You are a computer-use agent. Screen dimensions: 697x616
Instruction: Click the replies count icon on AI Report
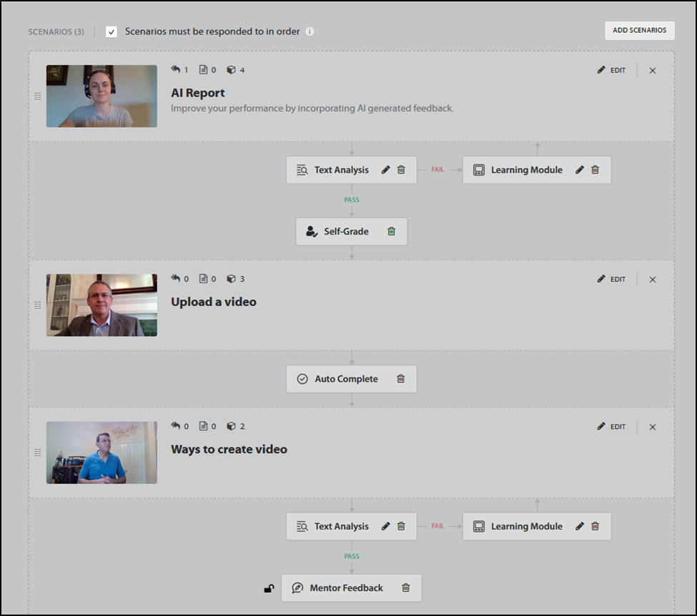(175, 69)
